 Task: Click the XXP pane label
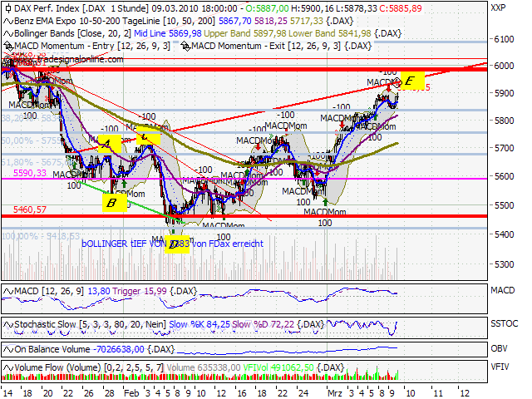point(498,7)
